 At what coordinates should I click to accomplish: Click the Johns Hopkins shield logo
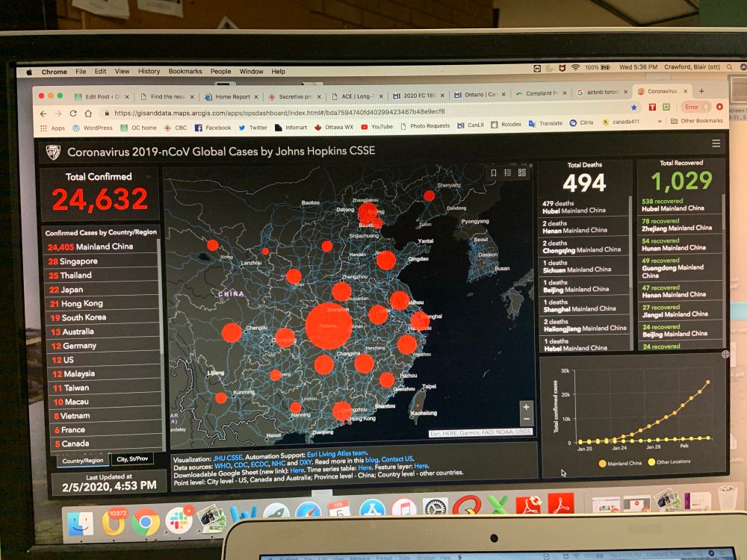(x=53, y=152)
